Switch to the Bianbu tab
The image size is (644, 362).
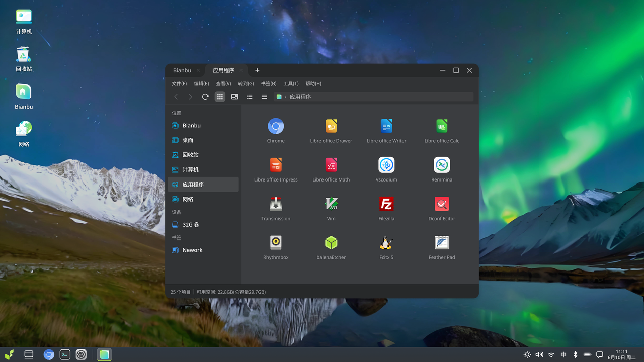point(182,70)
